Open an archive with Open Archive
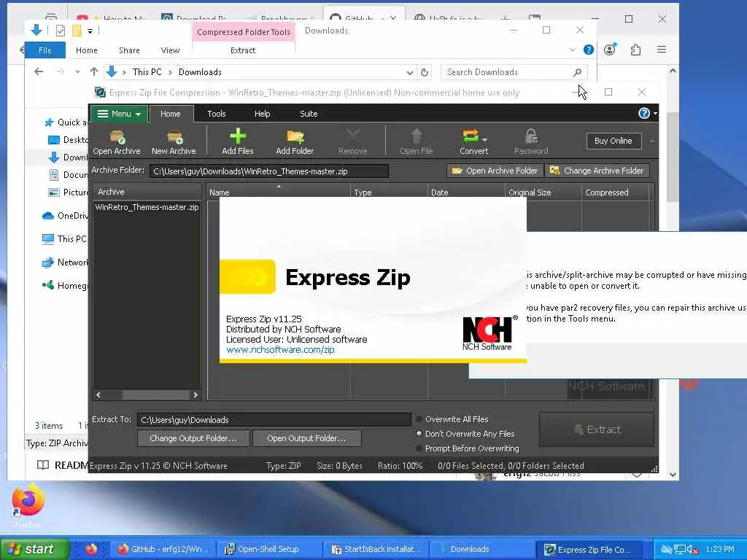This screenshot has height=560, width=747. [116, 142]
